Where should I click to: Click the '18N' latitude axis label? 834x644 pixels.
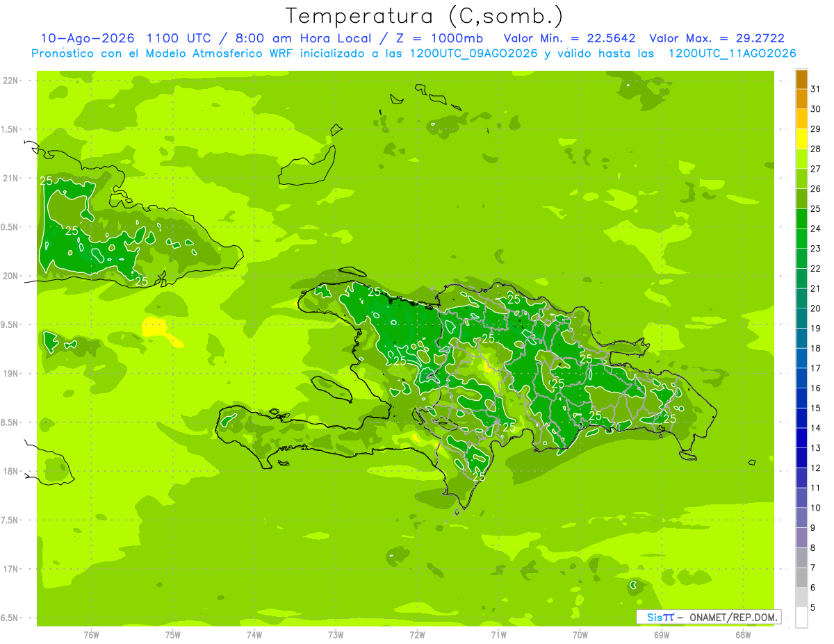tap(10, 472)
